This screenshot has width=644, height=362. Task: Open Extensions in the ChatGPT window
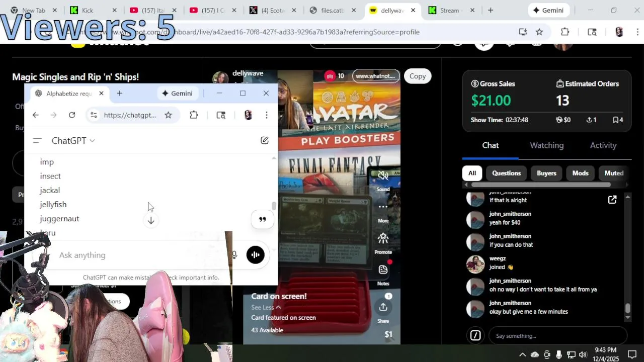(x=194, y=115)
